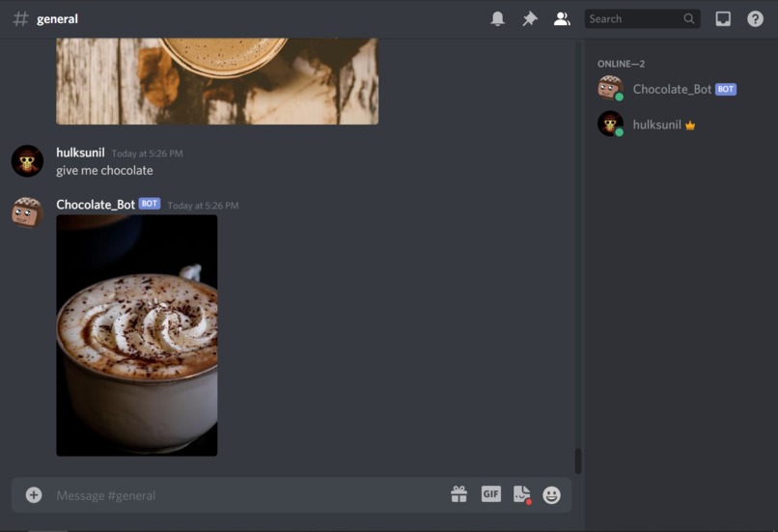This screenshot has height=532, width=778.
Task: Click the BOT tag beside Chocolate_Bot message
Action: pyautogui.click(x=150, y=204)
